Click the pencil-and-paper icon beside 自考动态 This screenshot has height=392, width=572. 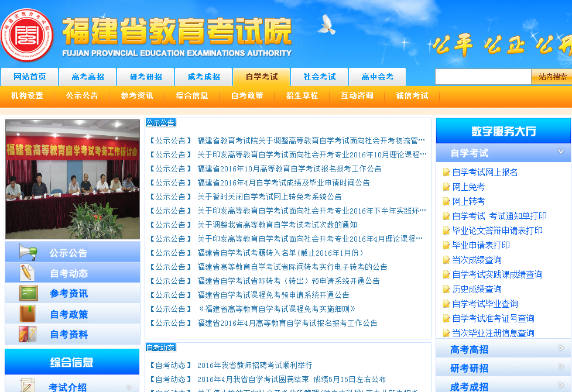28,273
